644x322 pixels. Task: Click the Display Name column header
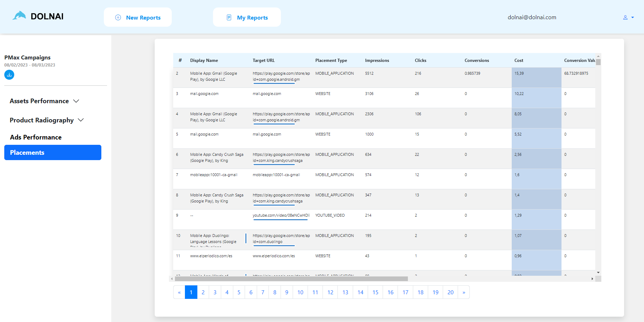click(x=204, y=60)
